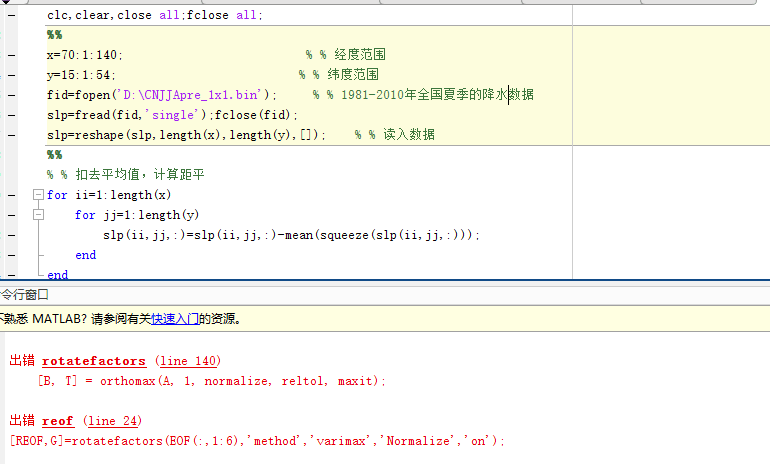The width and height of the screenshot is (770, 464).
Task: Set breakpoint at the 'for ii' line
Action: 10,195
